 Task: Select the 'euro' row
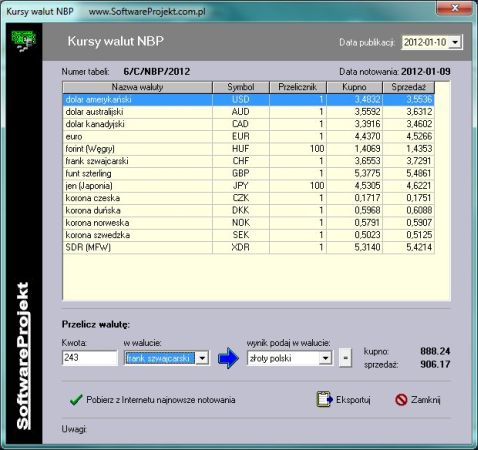[248, 136]
